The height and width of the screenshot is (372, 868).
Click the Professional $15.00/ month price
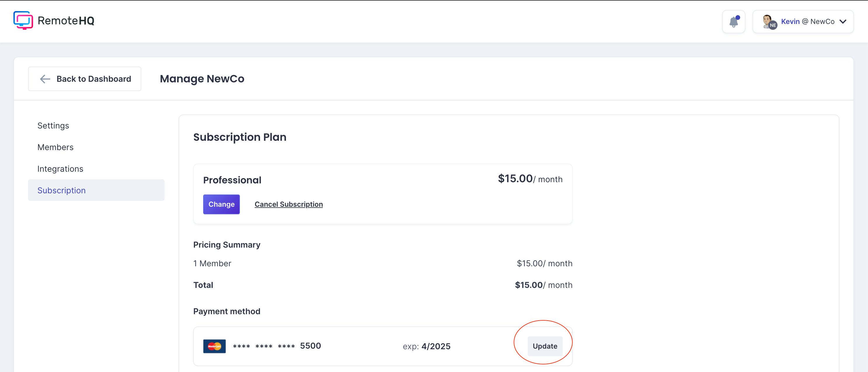coord(530,179)
